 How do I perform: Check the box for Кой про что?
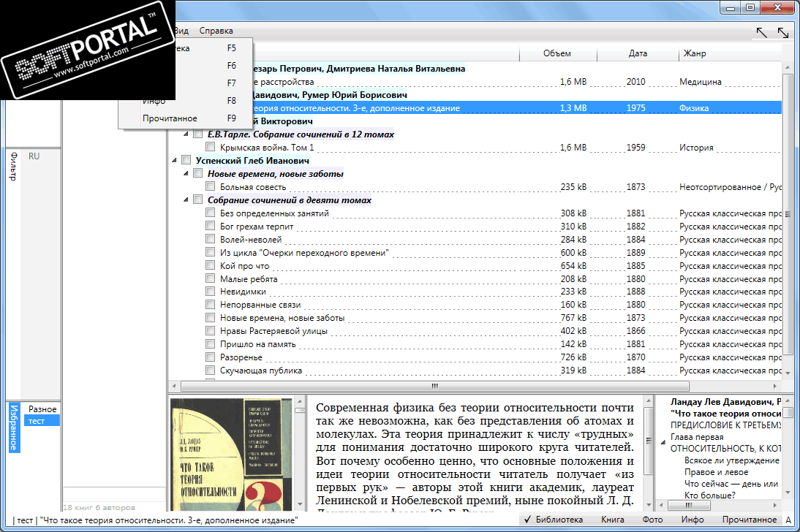click(210, 265)
